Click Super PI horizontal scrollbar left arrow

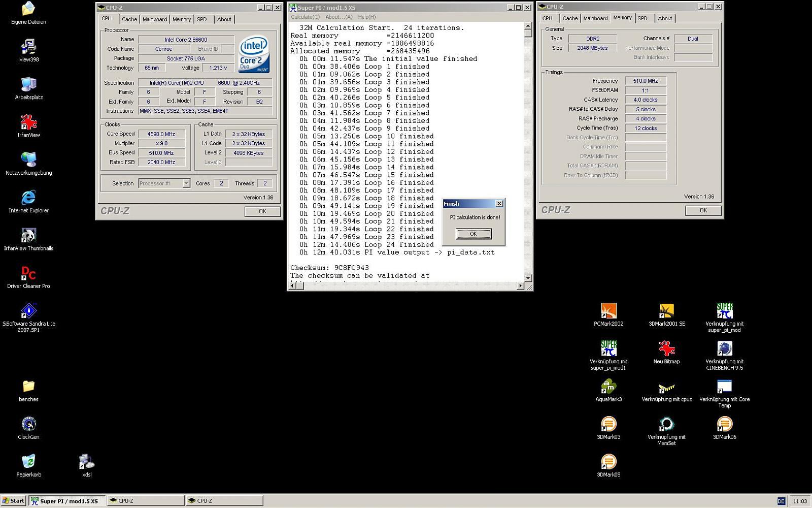pos(292,286)
